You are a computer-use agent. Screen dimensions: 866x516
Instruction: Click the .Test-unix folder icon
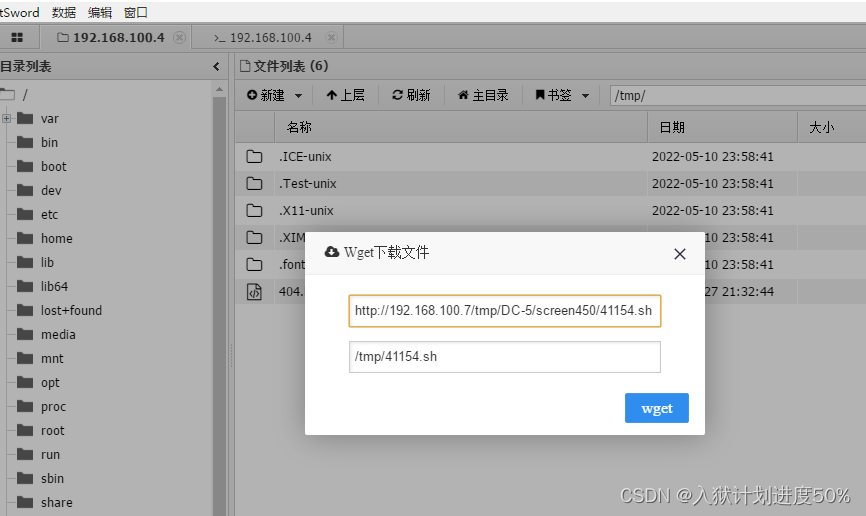(x=254, y=183)
